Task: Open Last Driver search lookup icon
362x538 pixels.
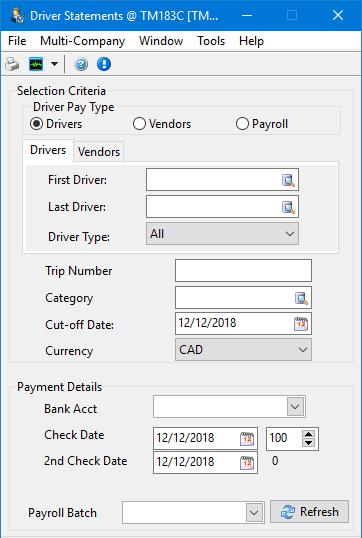Action: [x=288, y=207]
